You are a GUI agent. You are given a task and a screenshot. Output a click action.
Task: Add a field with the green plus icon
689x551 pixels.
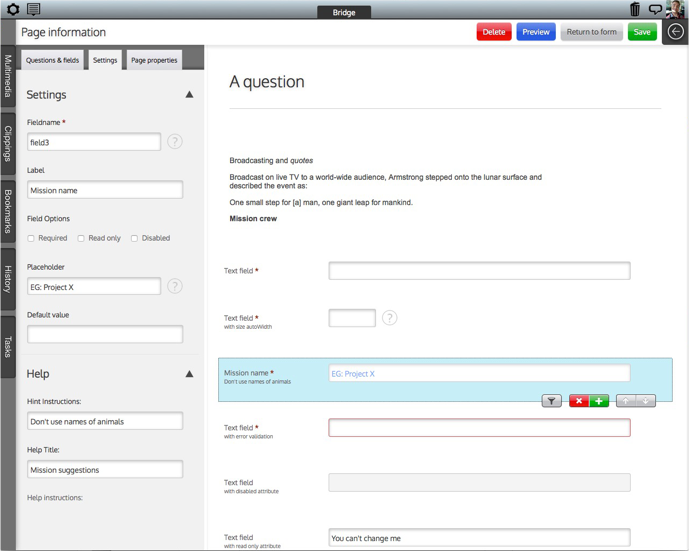(x=599, y=401)
